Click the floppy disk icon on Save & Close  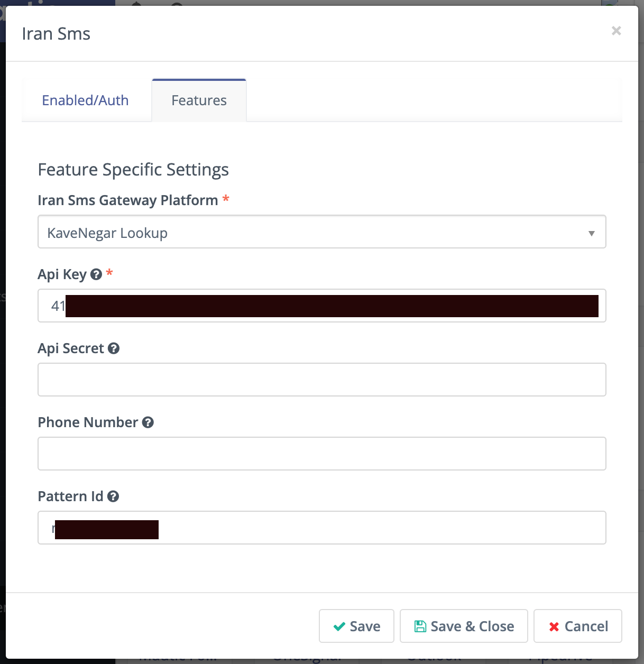(x=420, y=626)
